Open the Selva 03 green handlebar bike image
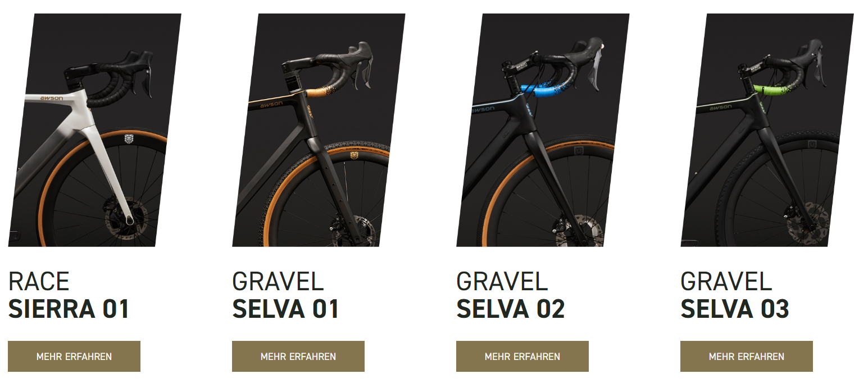 [767, 130]
